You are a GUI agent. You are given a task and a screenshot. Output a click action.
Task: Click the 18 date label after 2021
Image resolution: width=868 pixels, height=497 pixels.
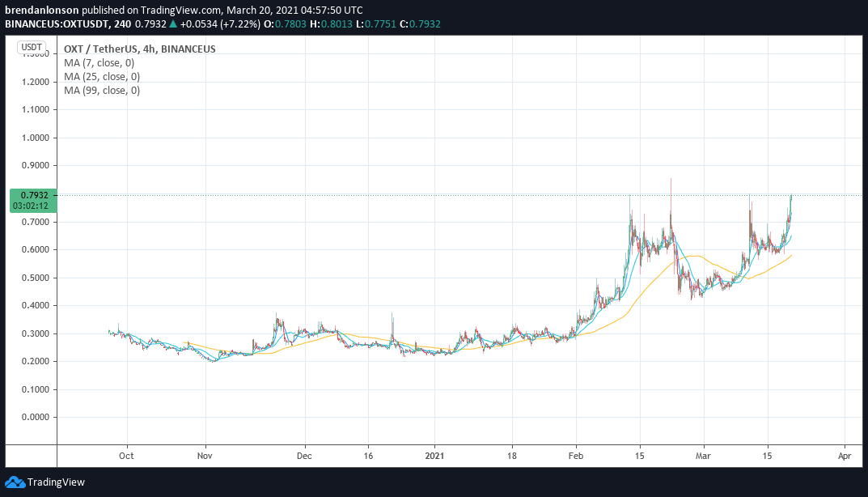512,456
